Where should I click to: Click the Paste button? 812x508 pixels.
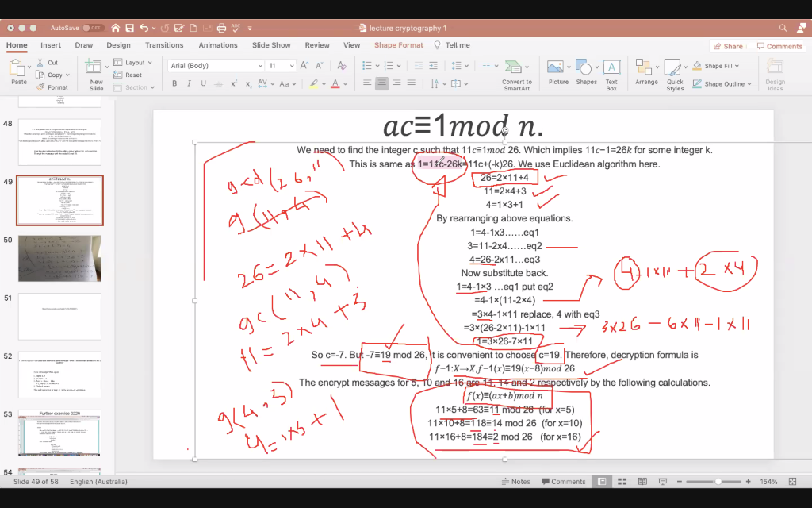point(19,71)
